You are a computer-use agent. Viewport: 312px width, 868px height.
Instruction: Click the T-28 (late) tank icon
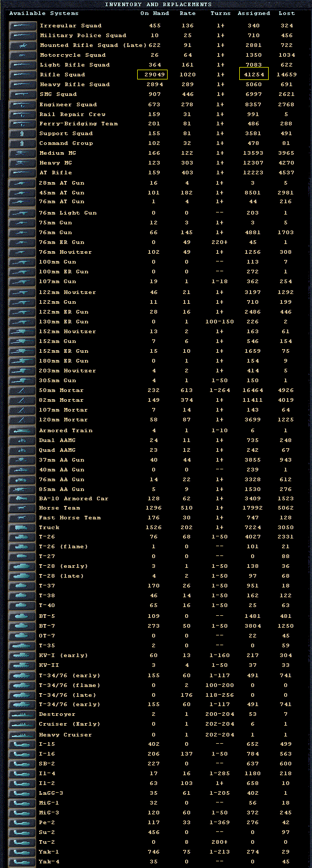click(23, 576)
